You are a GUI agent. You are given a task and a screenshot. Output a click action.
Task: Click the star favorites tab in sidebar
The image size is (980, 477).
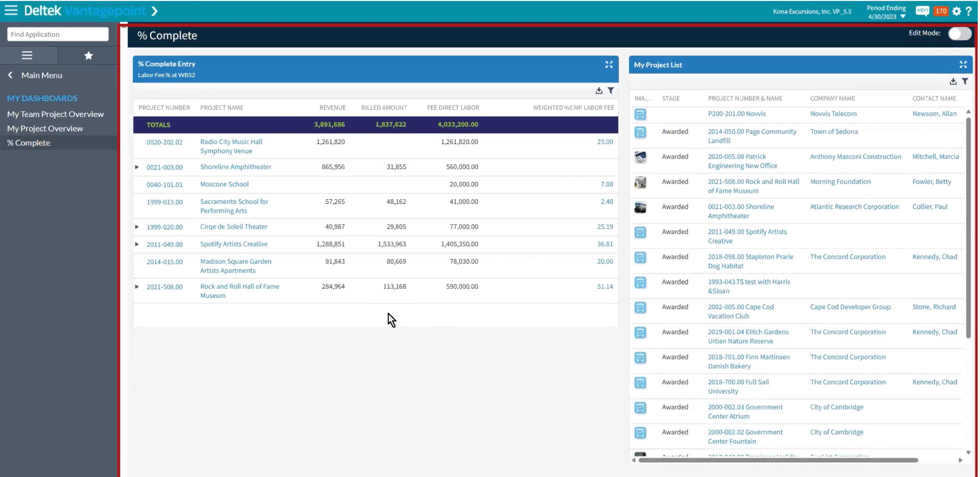click(88, 56)
